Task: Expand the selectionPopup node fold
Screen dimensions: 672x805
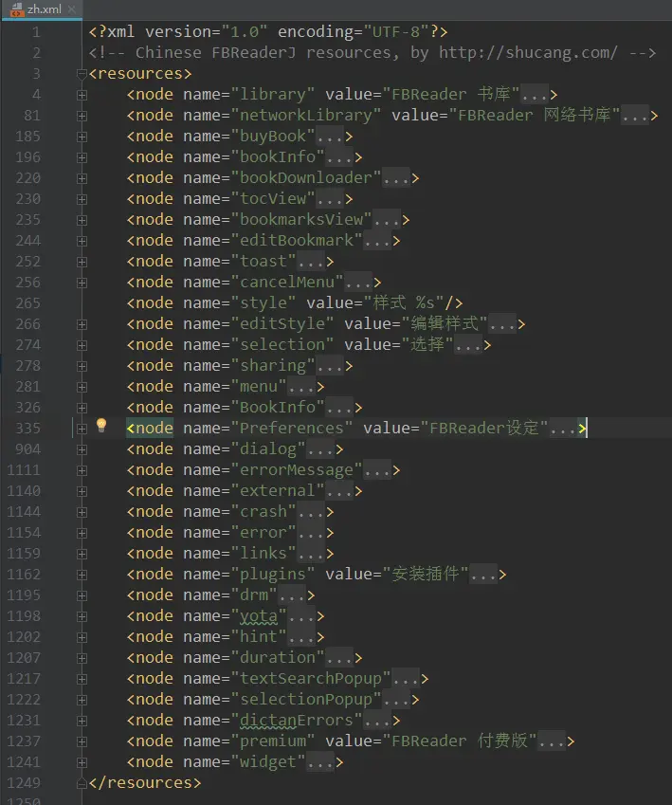Action: (x=82, y=701)
